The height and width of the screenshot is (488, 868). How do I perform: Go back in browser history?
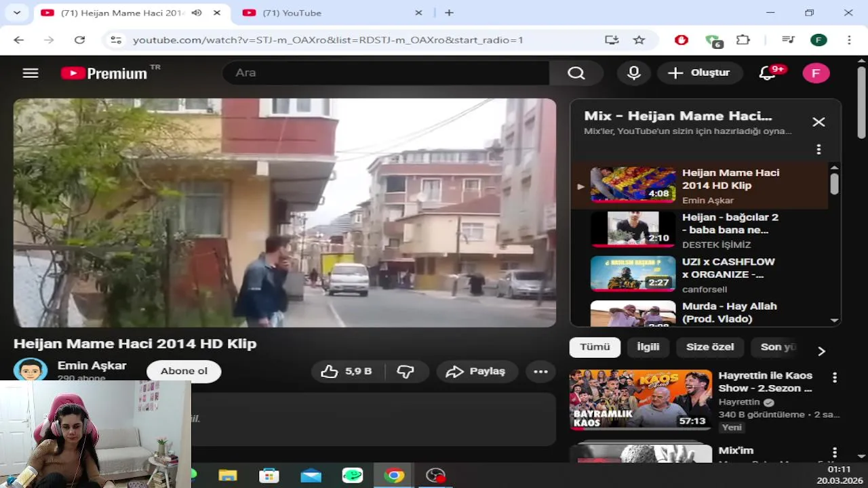(18, 40)
